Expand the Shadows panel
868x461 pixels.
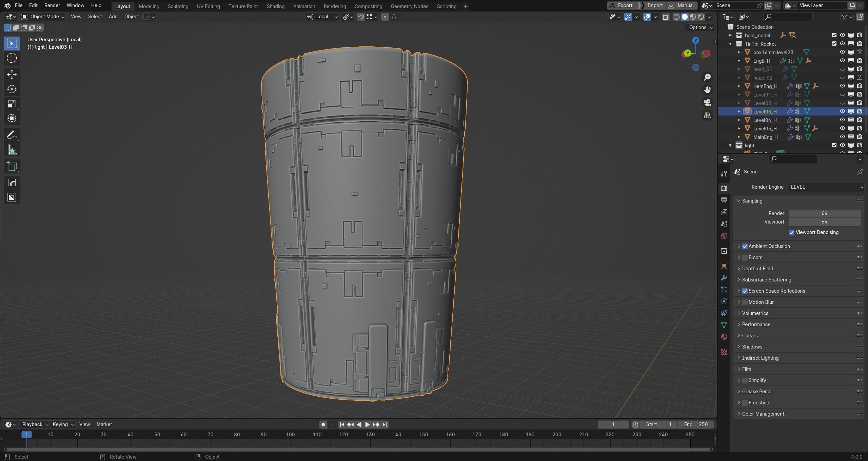[752, 347]
